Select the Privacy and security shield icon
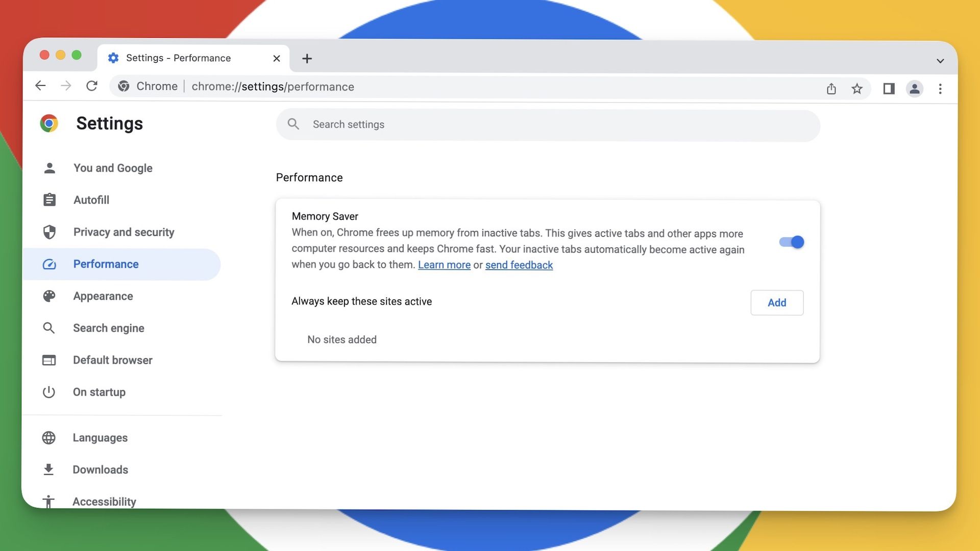Viewport: 980px width, 551px height. tap(49, 232)
